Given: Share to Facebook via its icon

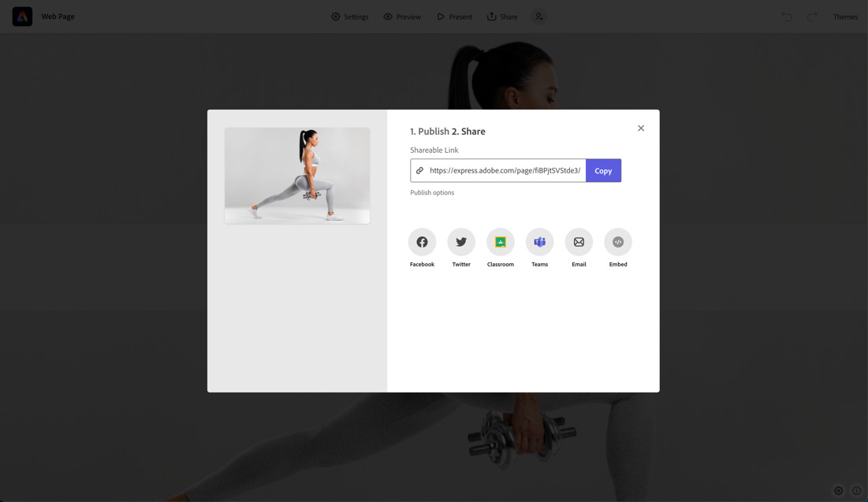Looking at the screenshot, I should tap(422, 242).
